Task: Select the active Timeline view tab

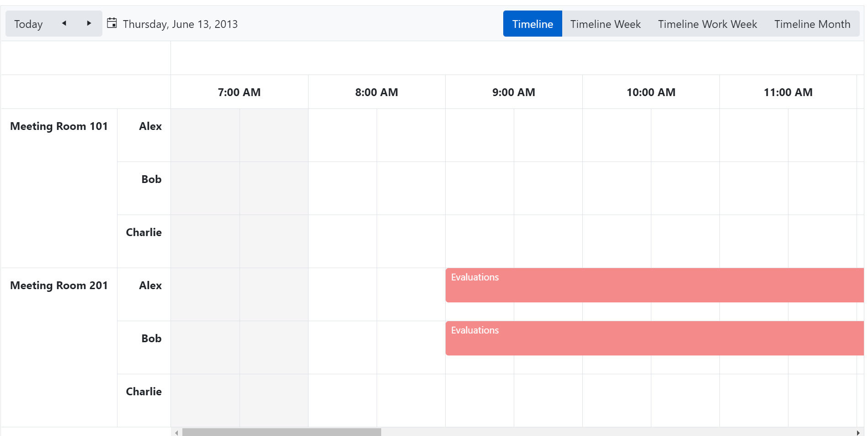Action: 532,24
